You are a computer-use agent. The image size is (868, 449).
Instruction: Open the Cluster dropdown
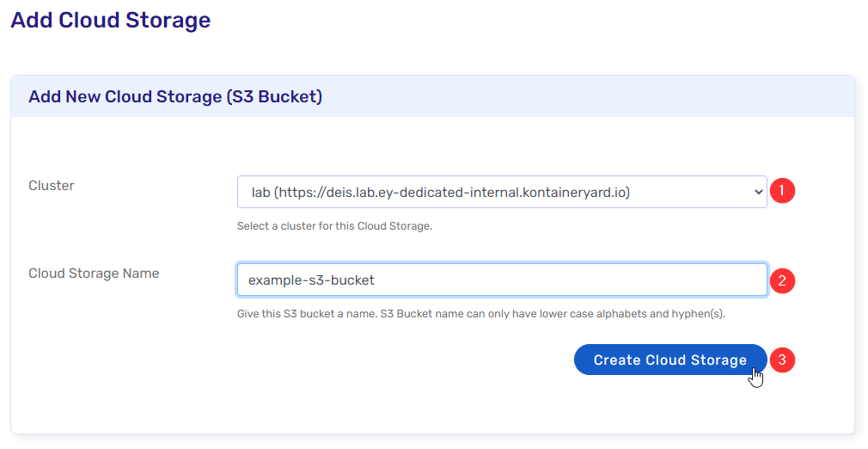coord(501,193)
